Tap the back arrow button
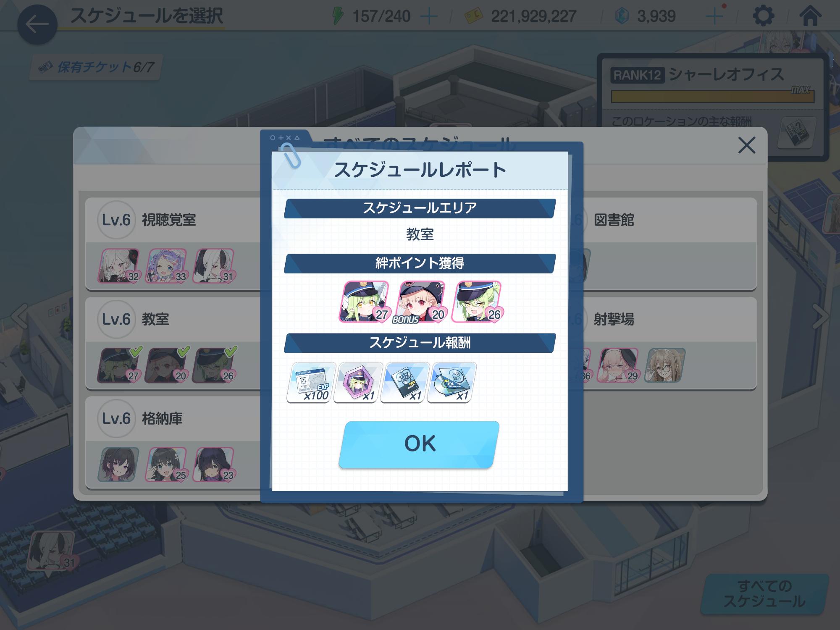This screenshot has width=840, height=630. pos(37,24)
